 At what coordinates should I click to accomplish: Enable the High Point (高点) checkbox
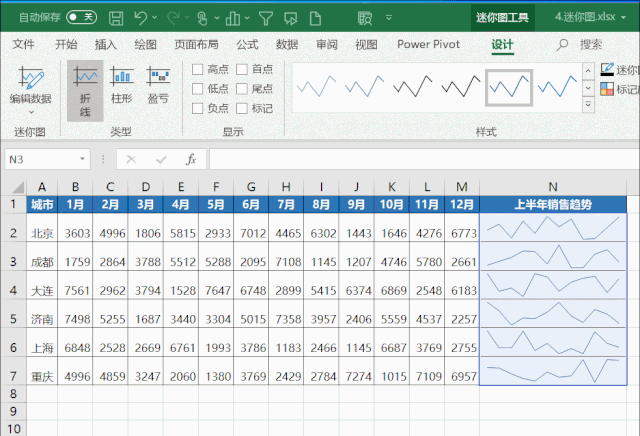(198, 69)
